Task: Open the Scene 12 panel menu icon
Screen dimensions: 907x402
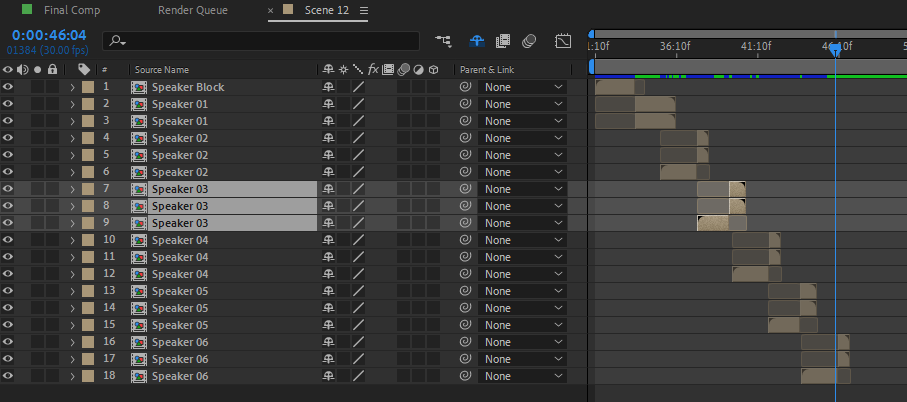Action: click(364, 11)
